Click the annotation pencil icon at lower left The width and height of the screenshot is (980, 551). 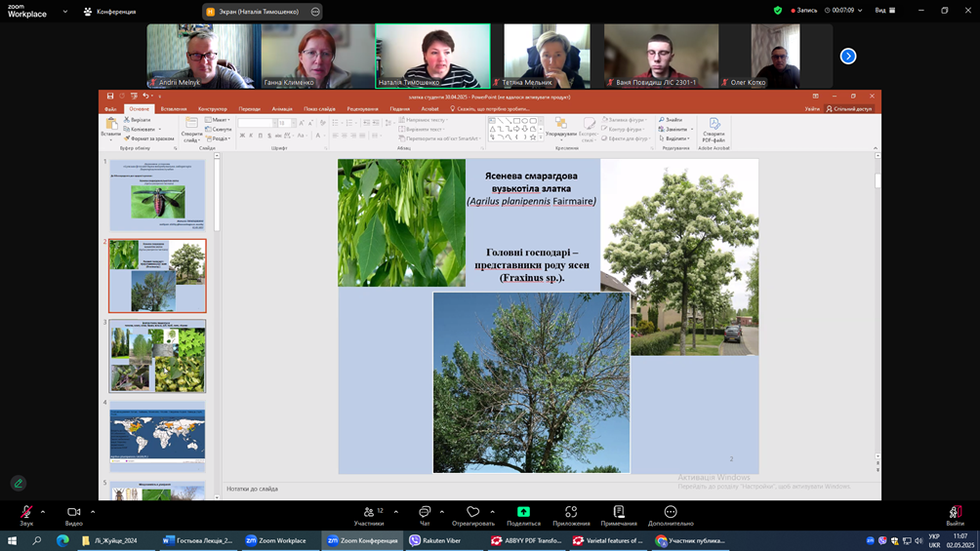point(19,483)
